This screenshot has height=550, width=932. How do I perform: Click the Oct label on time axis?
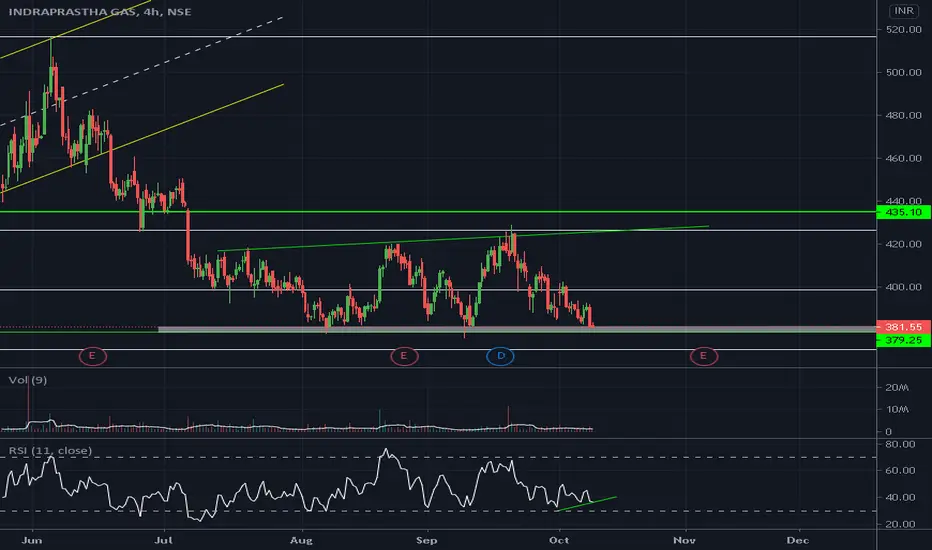(559, 540)
